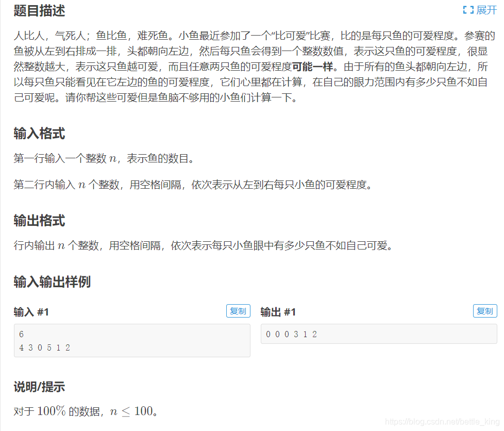Click the 输出格式 heading

pos(39,221)
